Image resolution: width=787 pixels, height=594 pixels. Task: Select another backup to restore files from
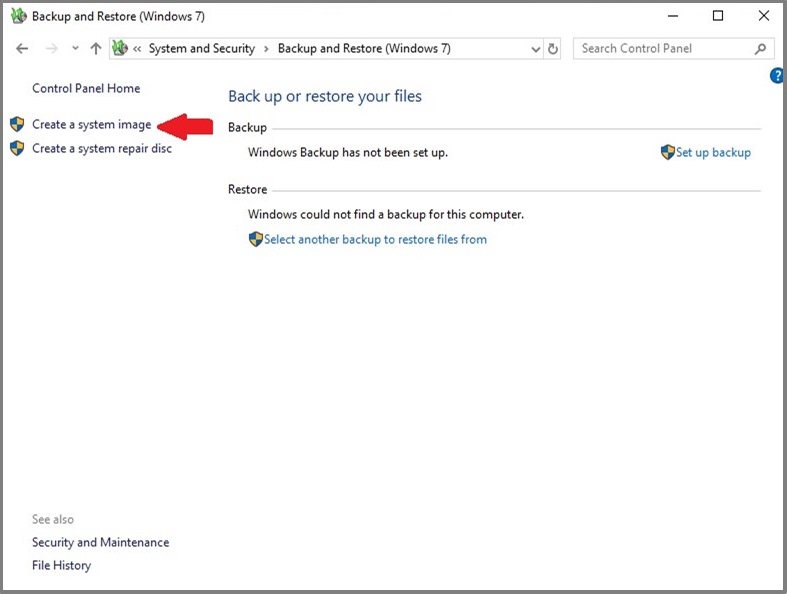(374, 240)
